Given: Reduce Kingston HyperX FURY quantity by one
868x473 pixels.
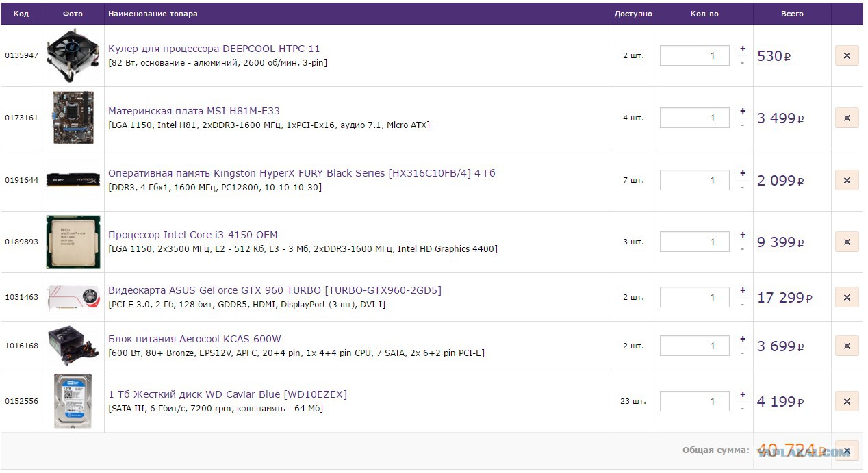Looking at the screenshot, I should coord(743,187).
